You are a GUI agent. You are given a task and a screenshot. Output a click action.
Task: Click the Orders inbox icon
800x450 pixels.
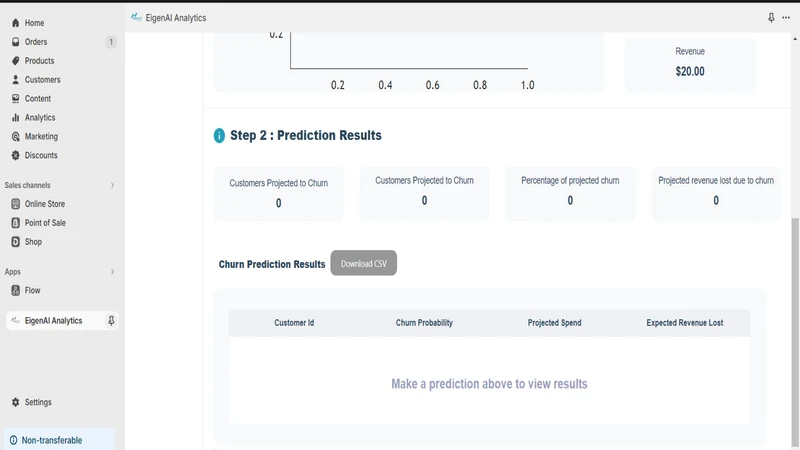coord(15,42)
